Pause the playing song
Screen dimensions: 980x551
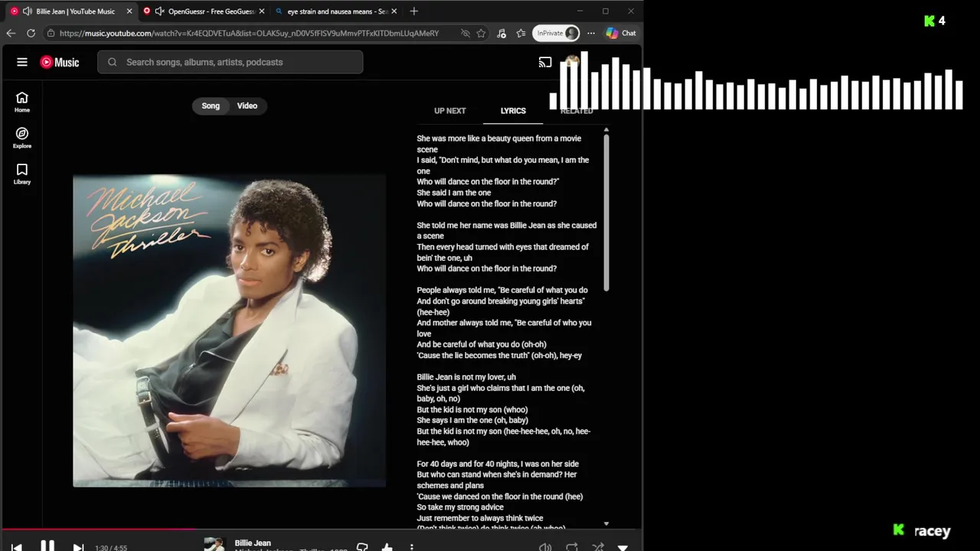pyautogui.click(x=47, y=546)
